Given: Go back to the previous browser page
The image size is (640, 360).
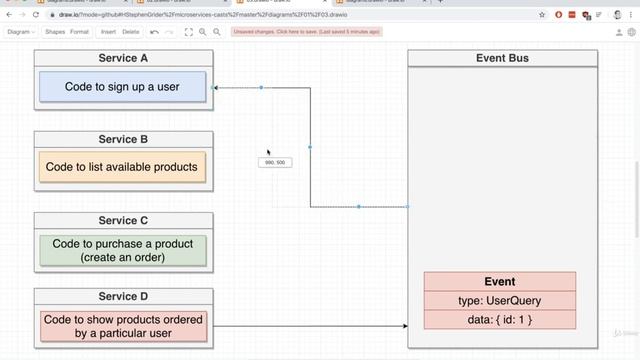Looking at the screenshot, I should tap(9, 15).
